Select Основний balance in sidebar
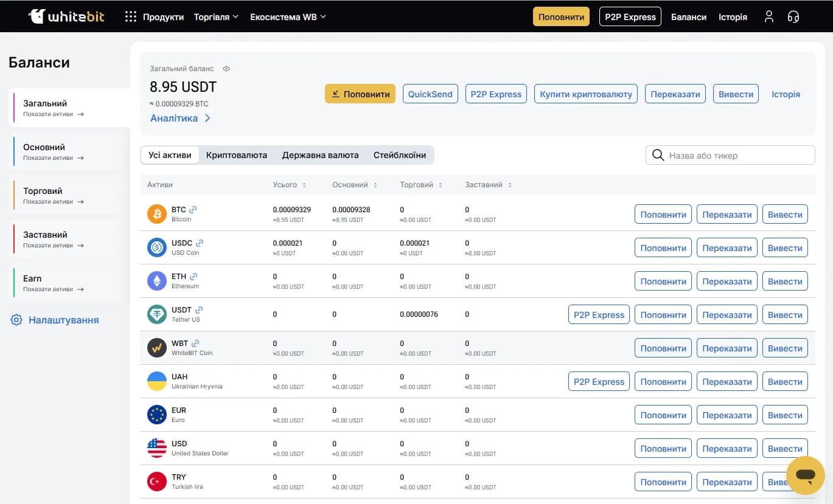Image resolution: width=833 pixels, height=504 pixels. 69,151
